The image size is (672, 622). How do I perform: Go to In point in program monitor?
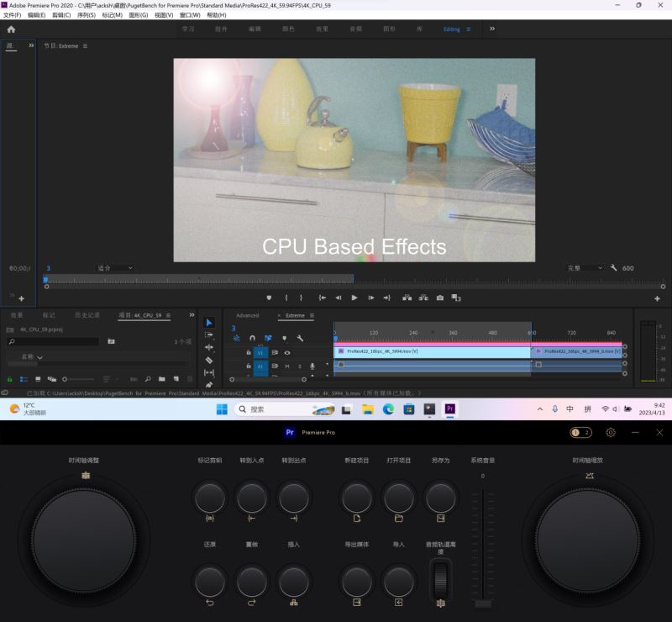pyautogui.click(x=323, y=298)
